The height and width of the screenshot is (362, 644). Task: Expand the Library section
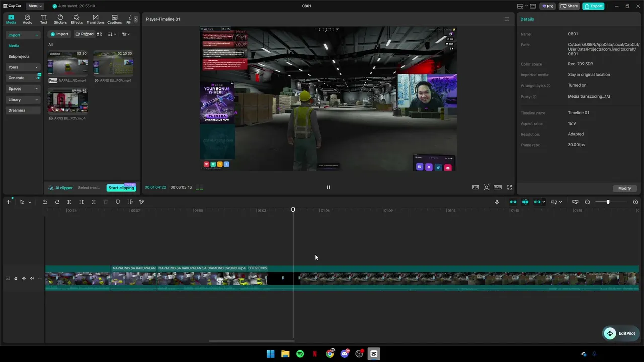[x=36, y=100]
